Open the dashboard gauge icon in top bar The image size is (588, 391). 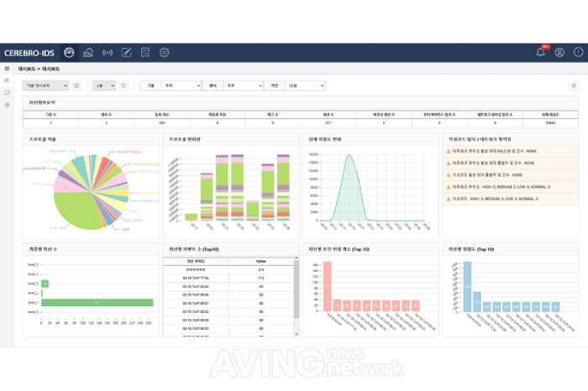click(69, 52)
